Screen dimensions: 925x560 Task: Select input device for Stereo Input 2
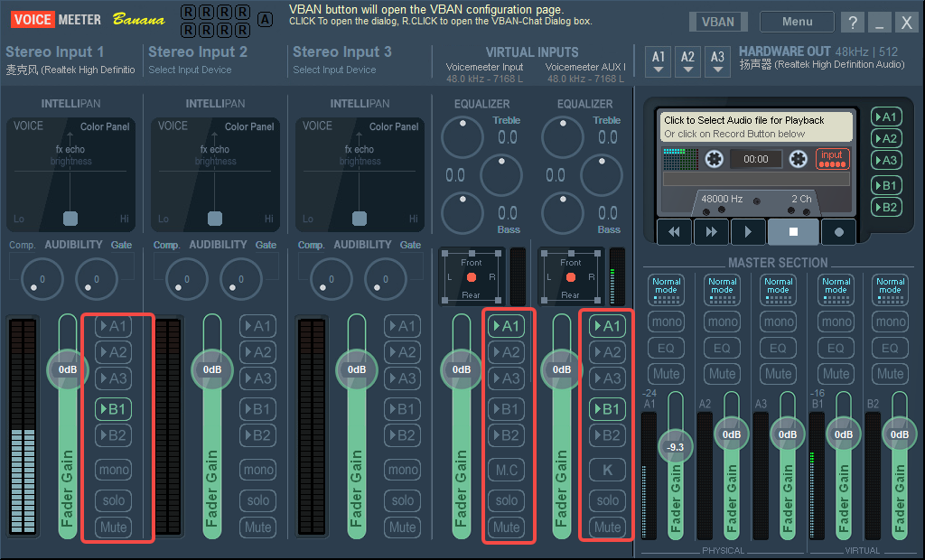[190, 70]
